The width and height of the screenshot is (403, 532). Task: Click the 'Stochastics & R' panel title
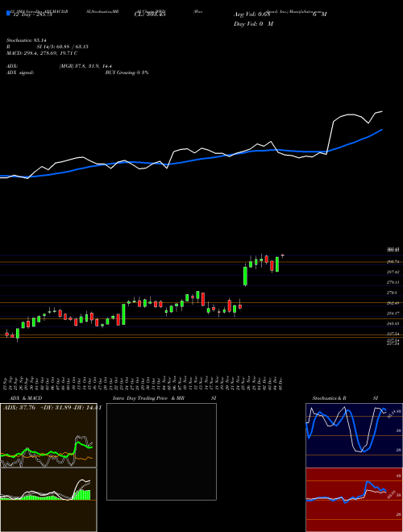pos(329,398)
